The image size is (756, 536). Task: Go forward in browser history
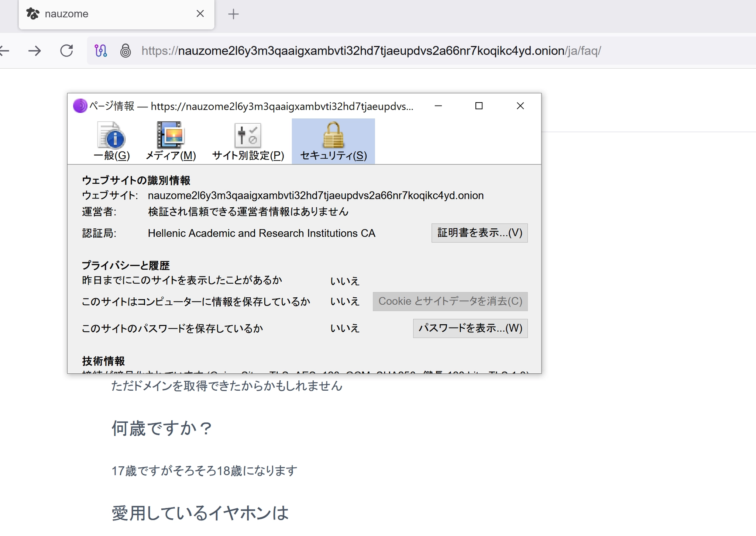point(35,51)
